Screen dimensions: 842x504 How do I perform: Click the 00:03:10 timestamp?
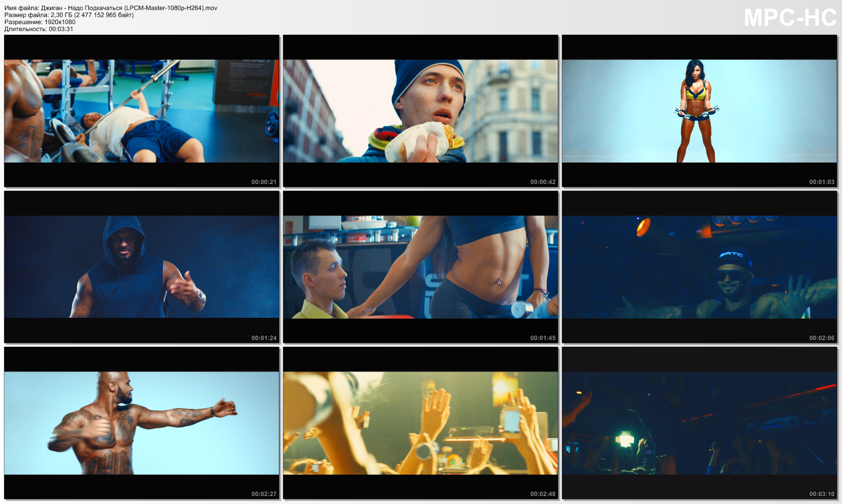(x=821, y=494)
